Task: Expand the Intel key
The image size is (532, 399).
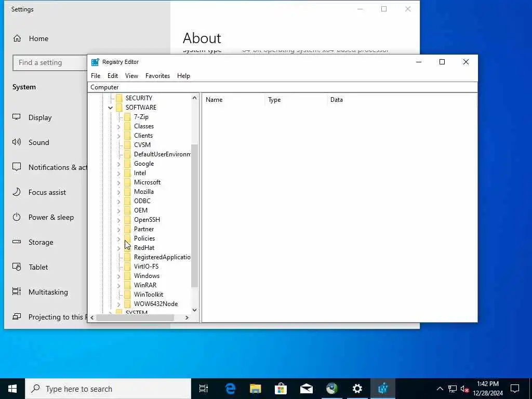Action: 118,173
